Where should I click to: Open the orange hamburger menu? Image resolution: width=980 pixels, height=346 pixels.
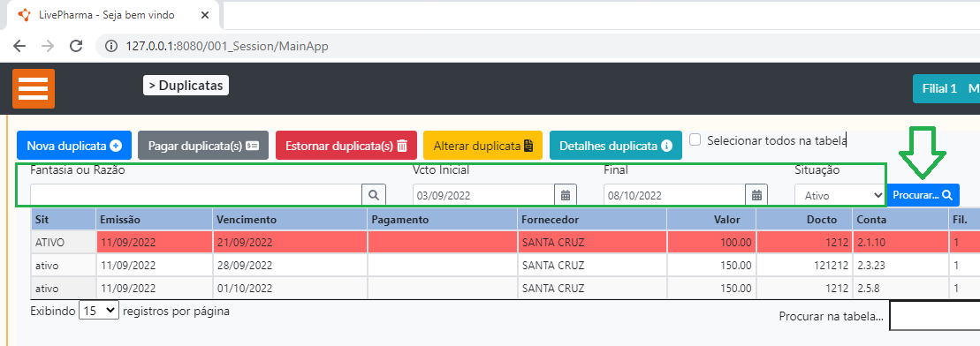(34, 88)
